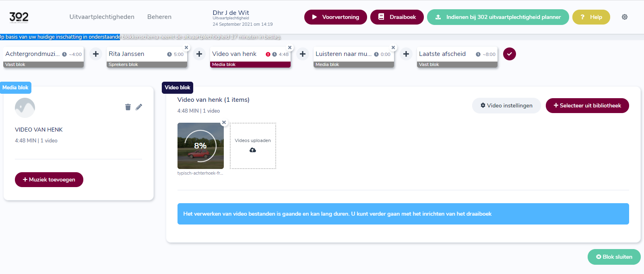
Task: Click the red warning icon on Video van henk block
Action: pos(268,54)
